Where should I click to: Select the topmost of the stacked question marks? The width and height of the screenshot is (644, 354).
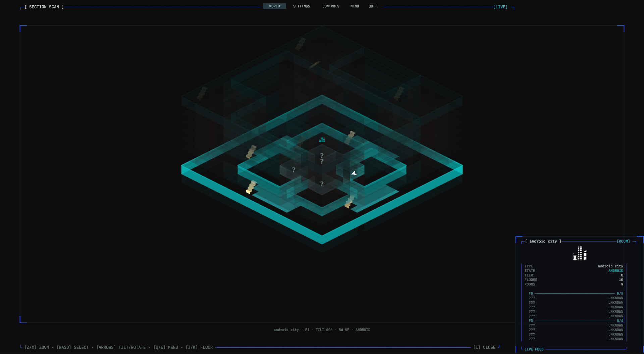[322, 155]
